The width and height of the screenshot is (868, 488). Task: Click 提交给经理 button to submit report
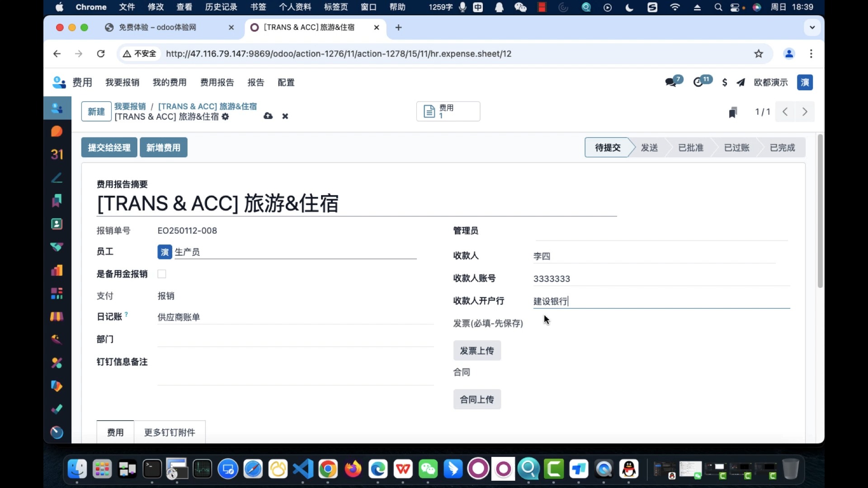109,147
